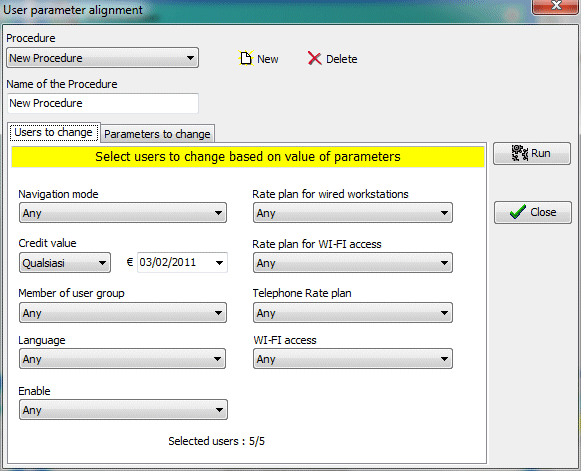The height and width of the screenshot is (471, 581).
Task: Switch to Parameters to change tab
Action: click(x=157, y=134)
